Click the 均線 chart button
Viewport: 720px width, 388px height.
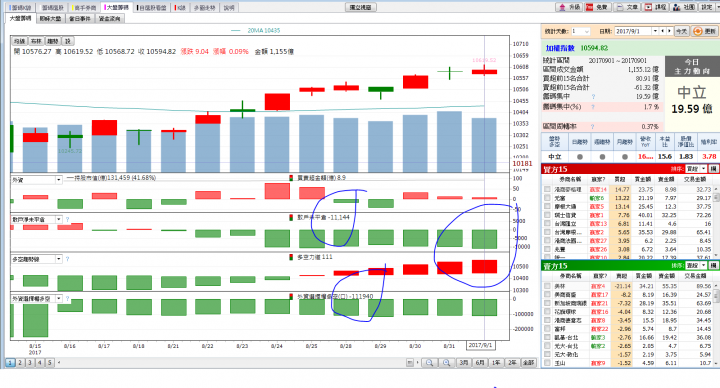click(19, 41)
